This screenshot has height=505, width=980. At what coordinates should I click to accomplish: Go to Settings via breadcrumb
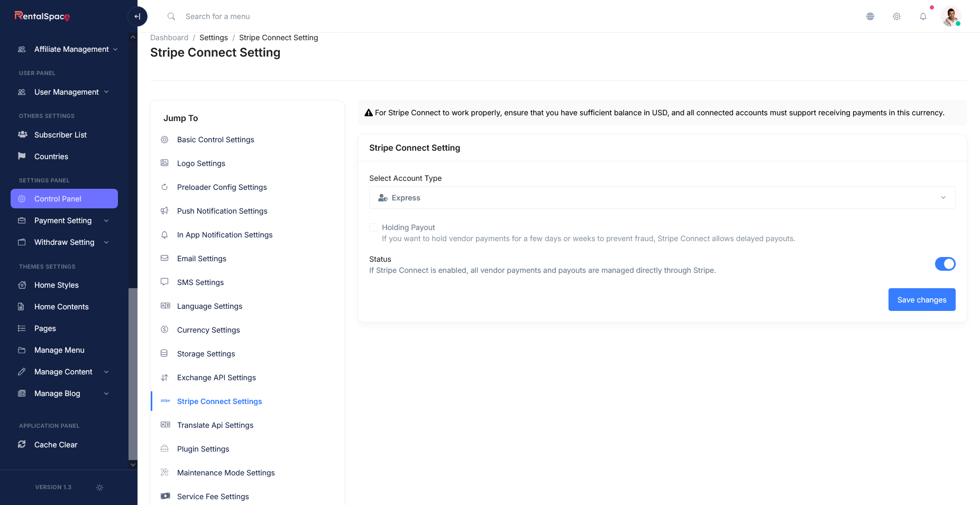pos(214,38)
